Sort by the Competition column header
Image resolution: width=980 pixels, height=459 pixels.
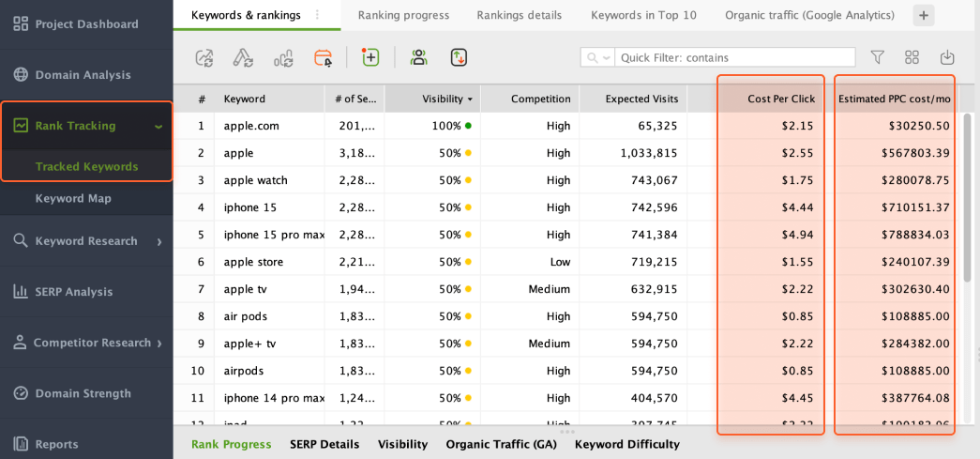click(x=530, y=99)
